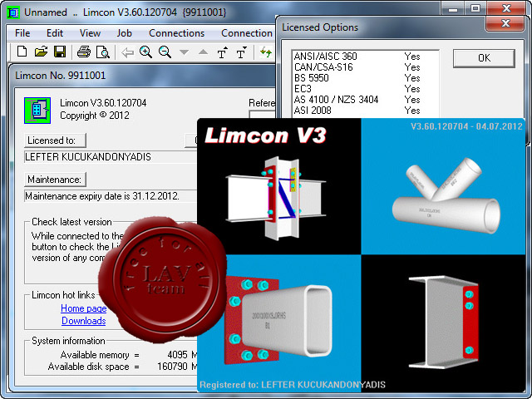Open the Home page link

(x=84, y=308)
